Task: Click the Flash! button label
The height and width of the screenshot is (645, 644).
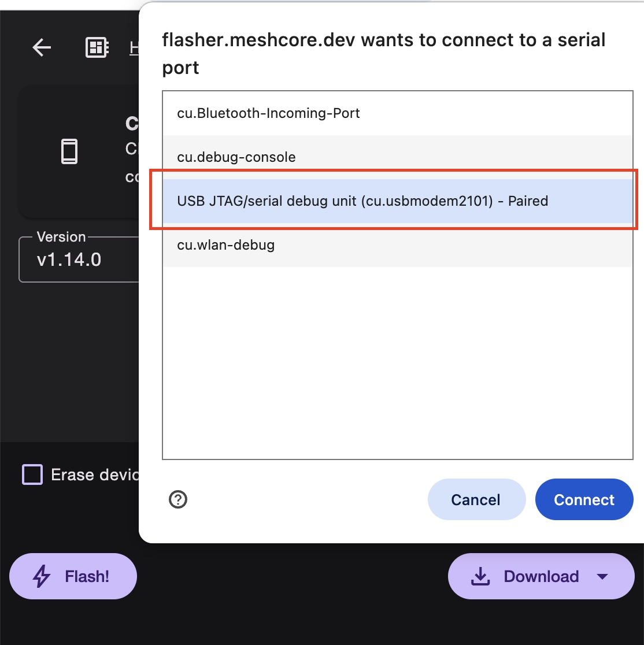Action: (x=87, y=576)
